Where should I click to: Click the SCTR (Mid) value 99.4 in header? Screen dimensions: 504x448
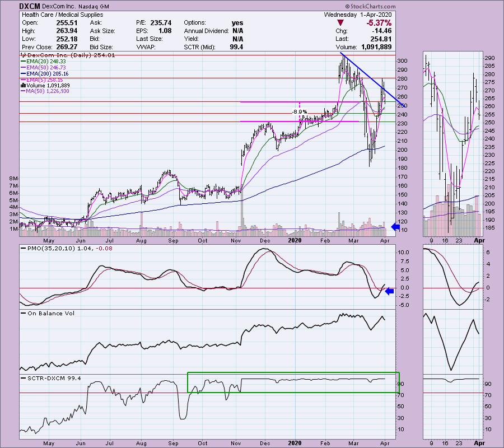pyautogui.click(x=236, y=47)
